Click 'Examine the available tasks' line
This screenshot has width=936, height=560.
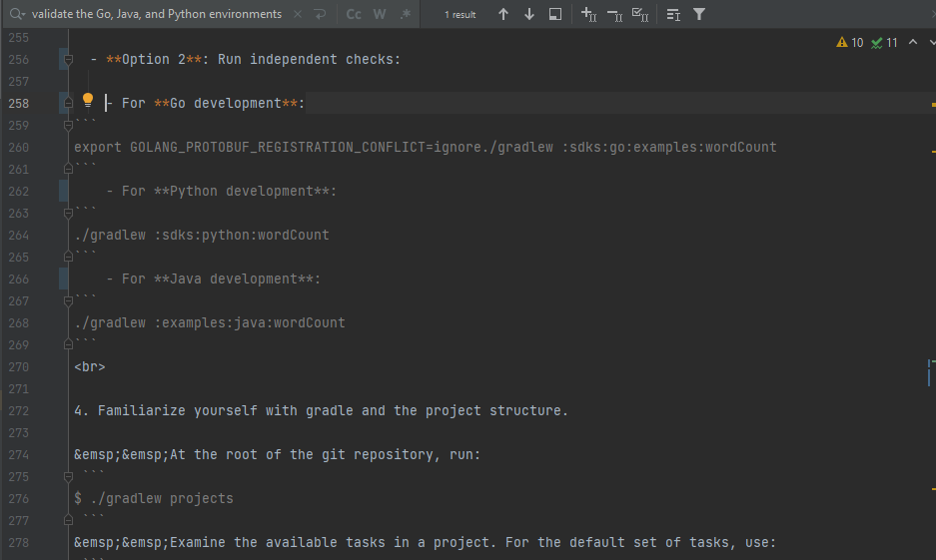point(425,543)
